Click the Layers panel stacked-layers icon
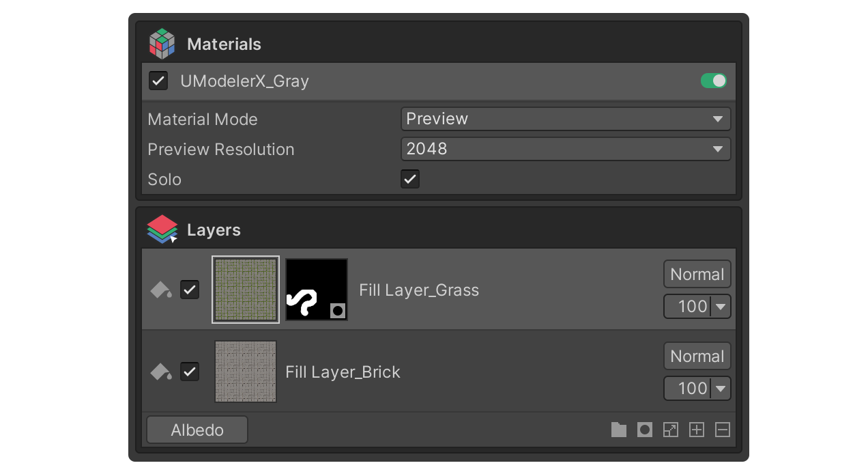This screenshot has height=474, width=868. click(161, 229)
